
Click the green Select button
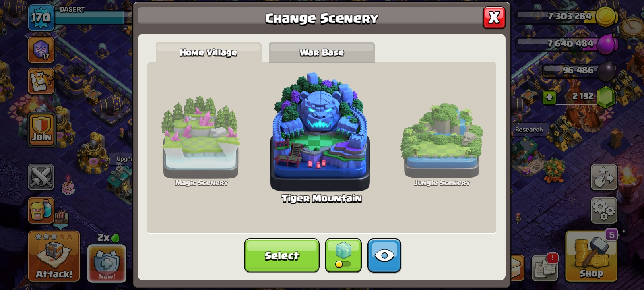(x=282, y=255)
